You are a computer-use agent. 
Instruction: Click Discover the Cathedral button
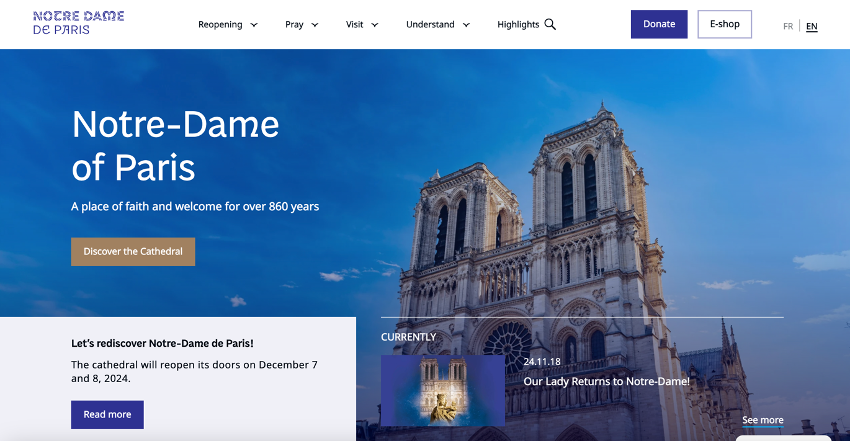pyautogui.click(x=133, y=252)
